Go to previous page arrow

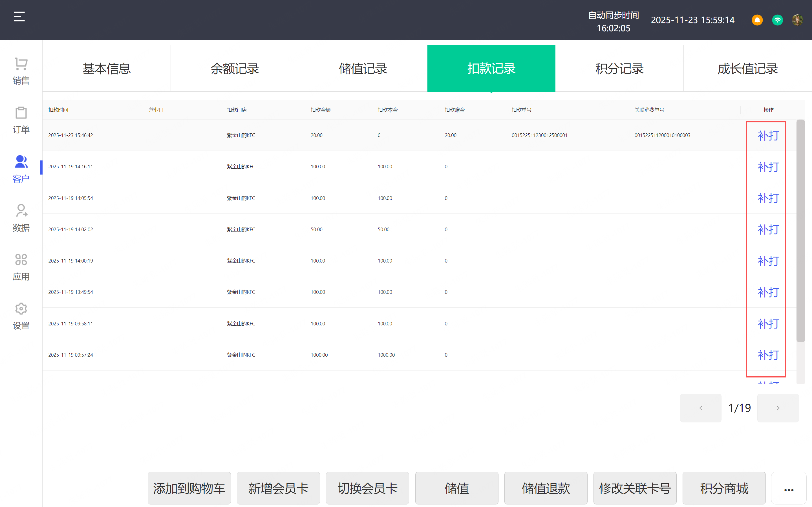(700, 408)
